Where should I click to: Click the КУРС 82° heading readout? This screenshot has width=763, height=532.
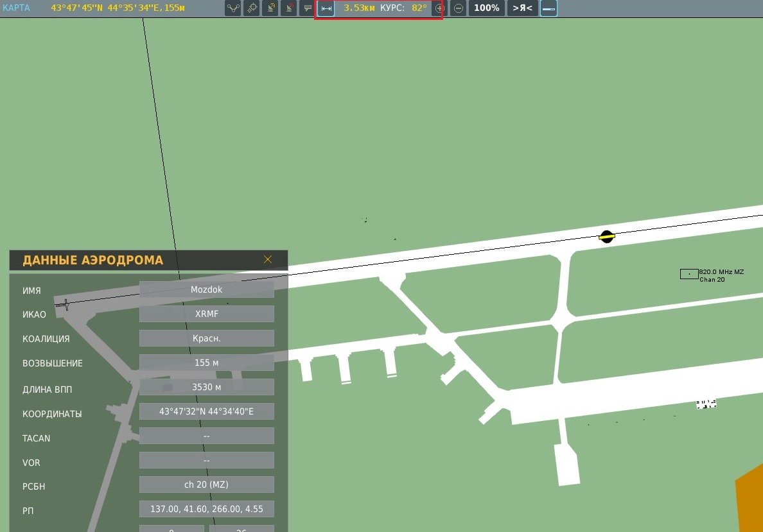[x=403, y=8]
